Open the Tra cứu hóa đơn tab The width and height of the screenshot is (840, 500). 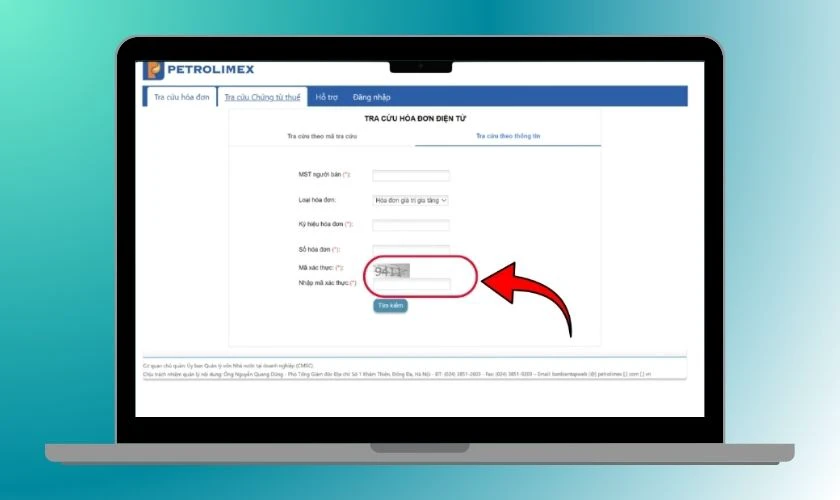[x=180, y=97]
